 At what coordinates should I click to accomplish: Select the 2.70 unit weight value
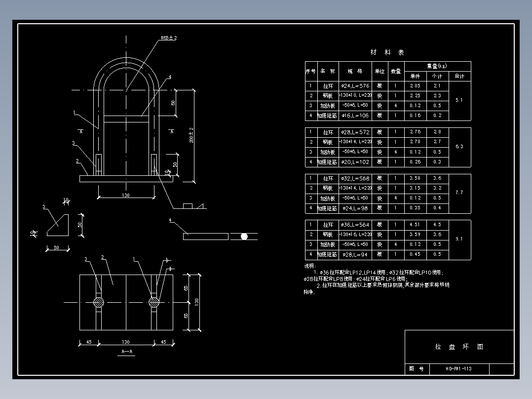(416, 142)
